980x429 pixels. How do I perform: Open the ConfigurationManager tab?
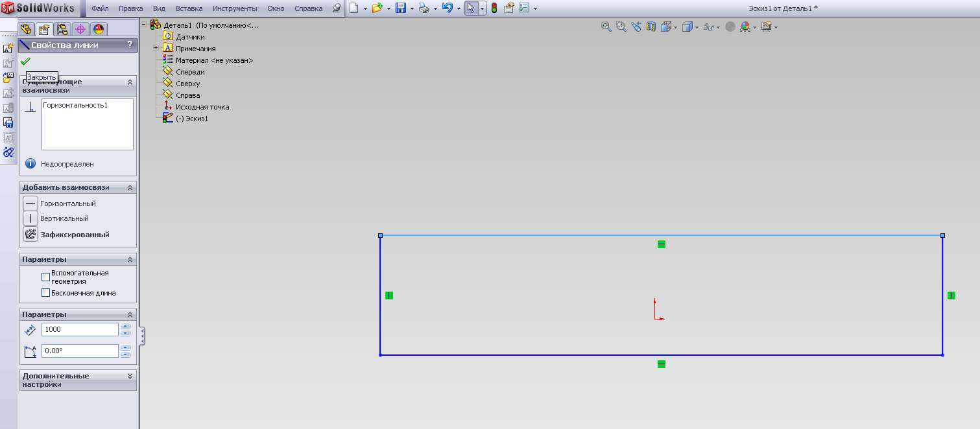point(62,29)
